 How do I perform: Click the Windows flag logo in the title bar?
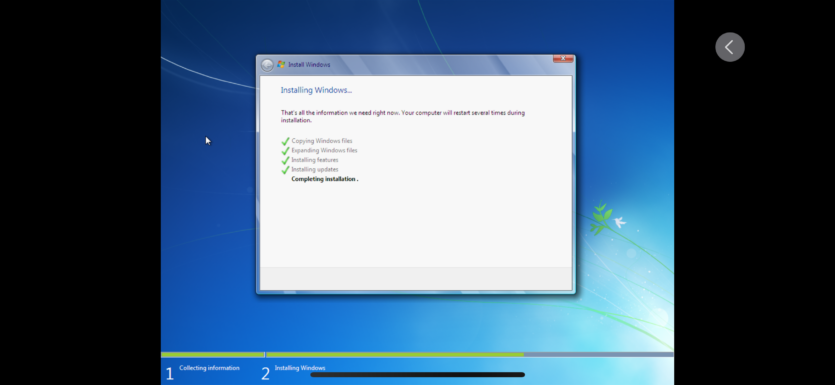pyautogui.click(x=281, y=64)
